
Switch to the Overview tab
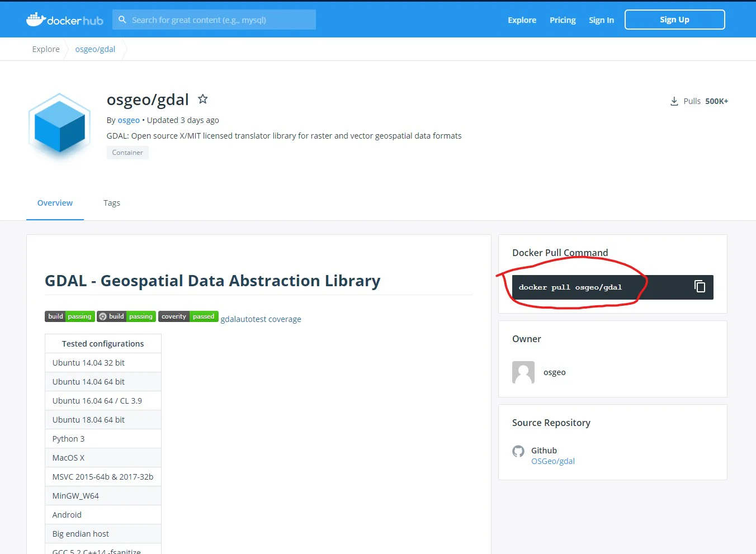tap(55, 203)
